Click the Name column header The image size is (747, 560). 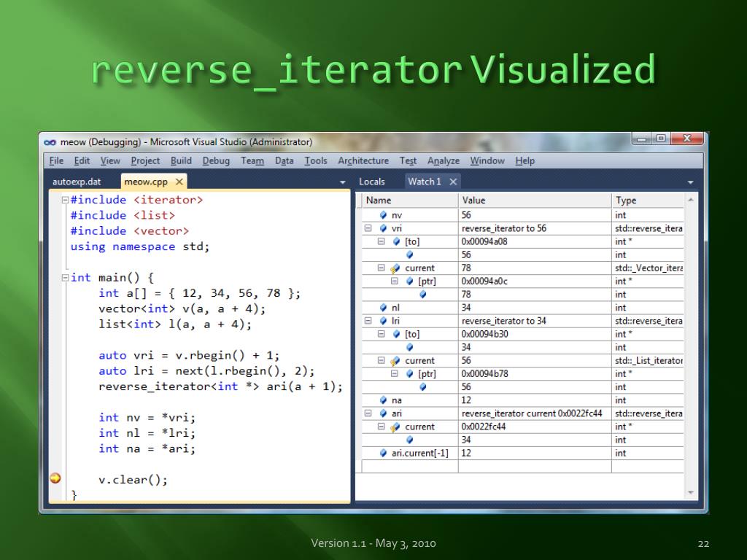[410, 201]
